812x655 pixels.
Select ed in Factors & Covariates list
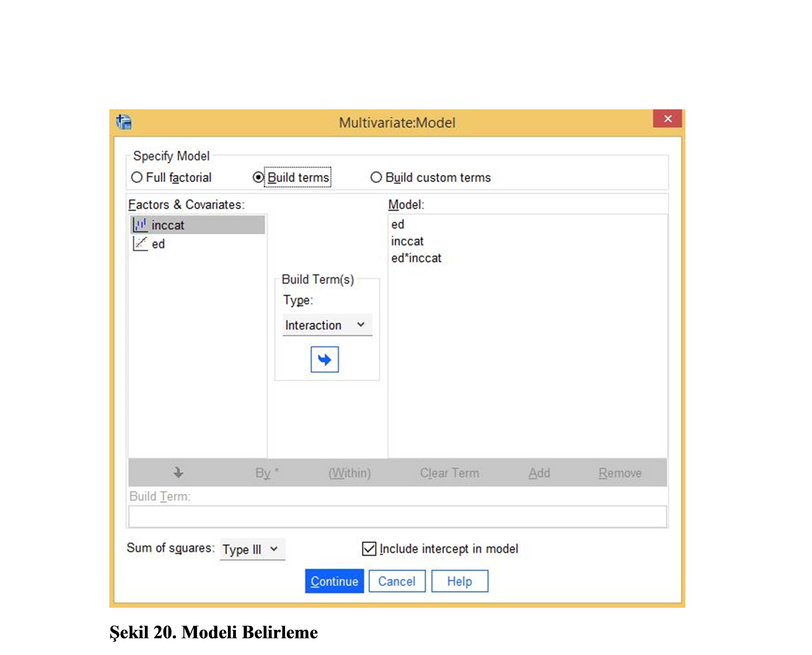pyautogui.click(x=197, y=244)
